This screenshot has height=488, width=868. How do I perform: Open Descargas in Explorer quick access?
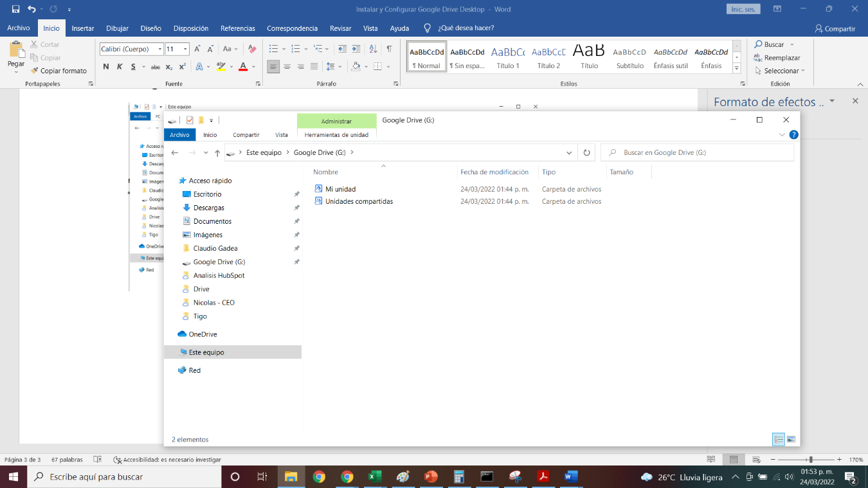[208, 208]
